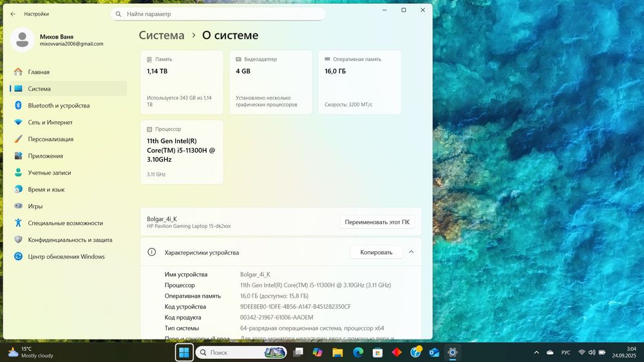Click the Михов Ваня account name
This screenshot has width=644, height=362.
coord(57,37)
